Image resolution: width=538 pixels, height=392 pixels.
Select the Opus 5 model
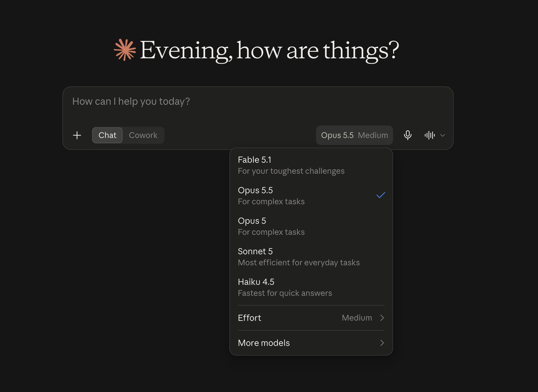coord(311,226)
